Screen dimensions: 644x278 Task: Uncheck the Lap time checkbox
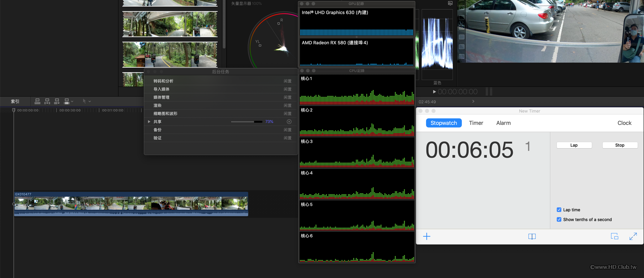(559, 210)
